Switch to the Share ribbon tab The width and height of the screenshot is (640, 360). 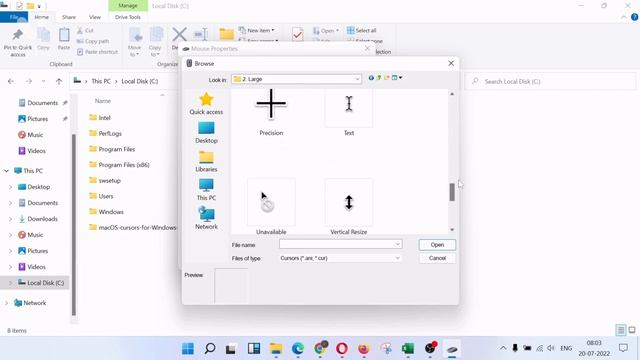(x=69, y=17)
